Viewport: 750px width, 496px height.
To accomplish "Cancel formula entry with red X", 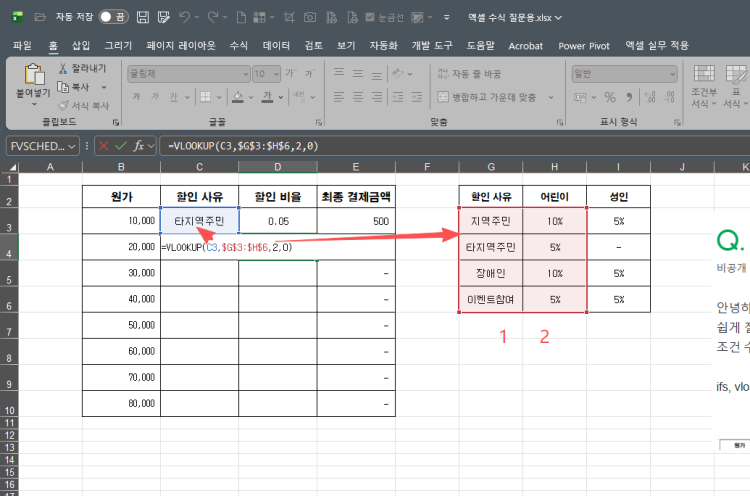I will point(103,146).
